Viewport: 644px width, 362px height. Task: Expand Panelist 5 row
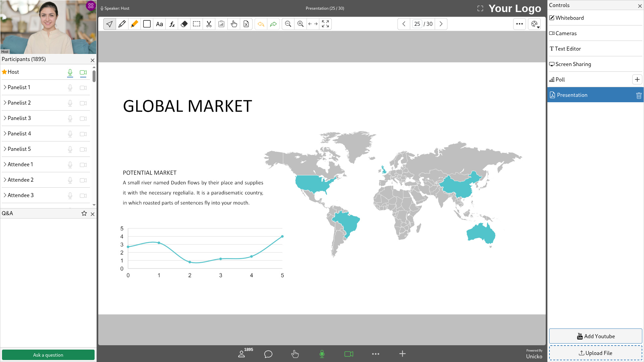tap(5, 149)
